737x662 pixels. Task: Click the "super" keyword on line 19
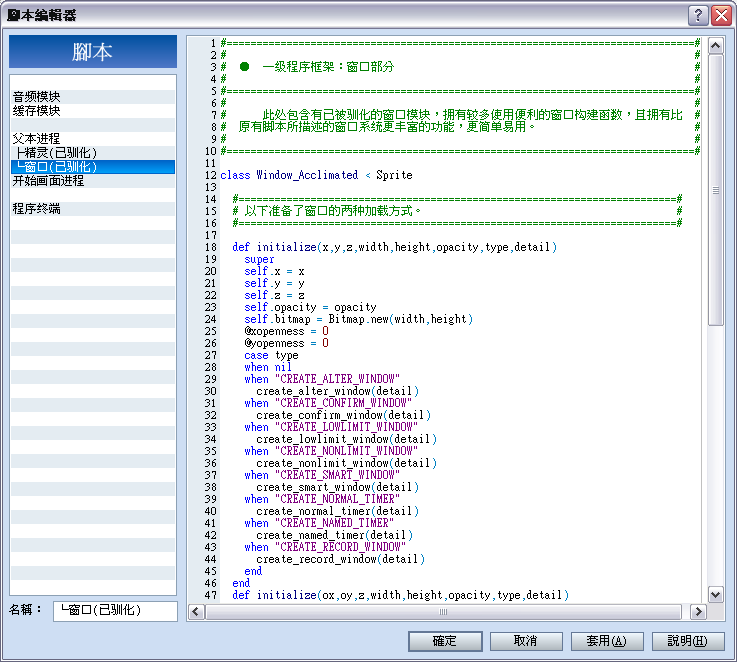tap(259, 260)
